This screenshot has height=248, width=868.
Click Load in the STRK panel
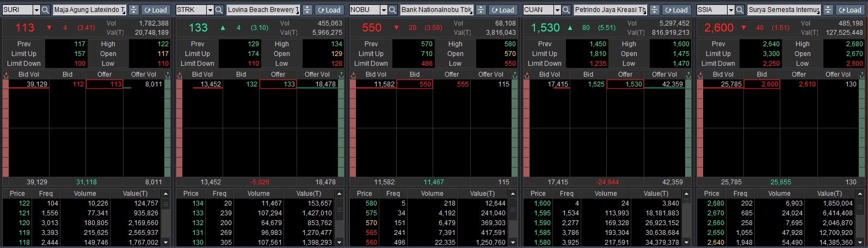pos(329,10)
